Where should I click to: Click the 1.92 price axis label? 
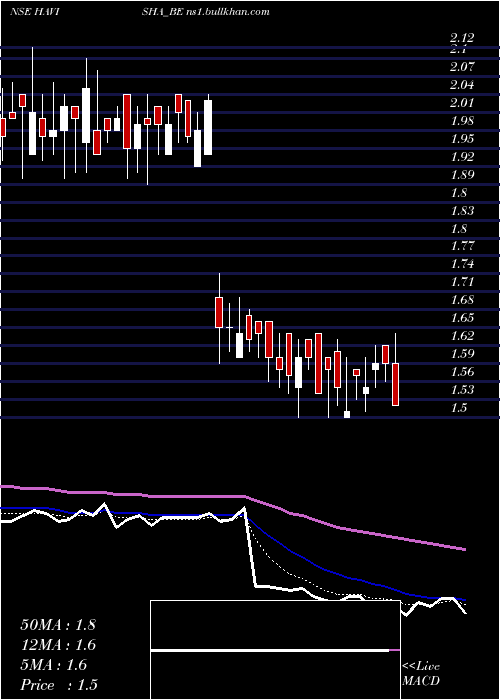(x=462, y=157)
